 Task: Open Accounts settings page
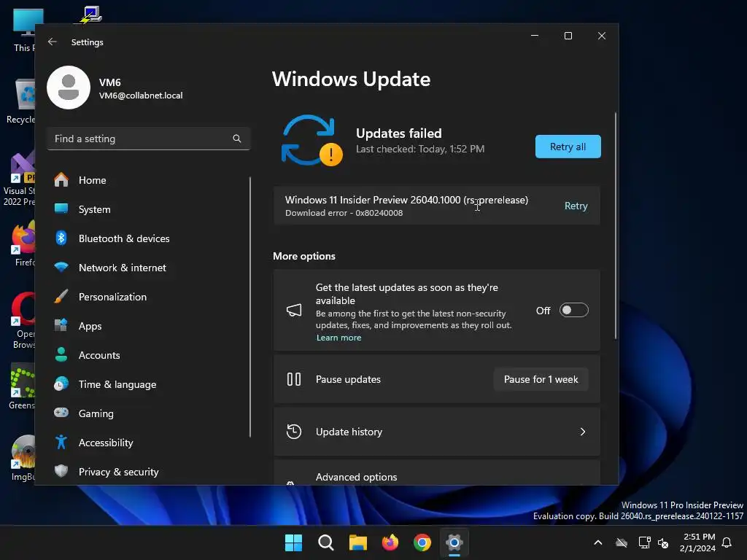click(149, 355)
